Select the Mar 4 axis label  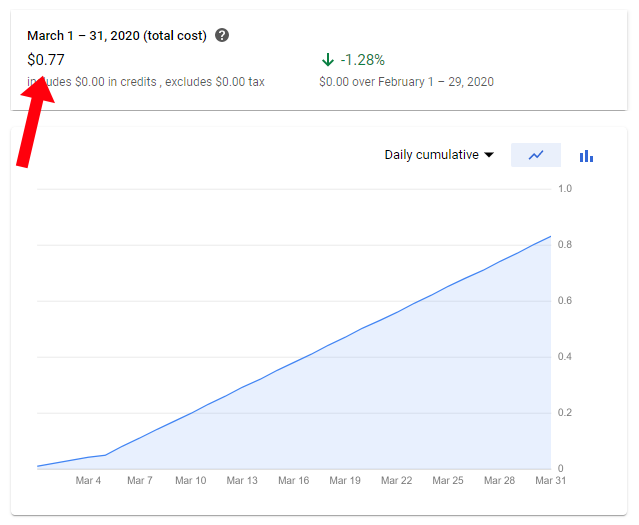[x=88, y=481]
